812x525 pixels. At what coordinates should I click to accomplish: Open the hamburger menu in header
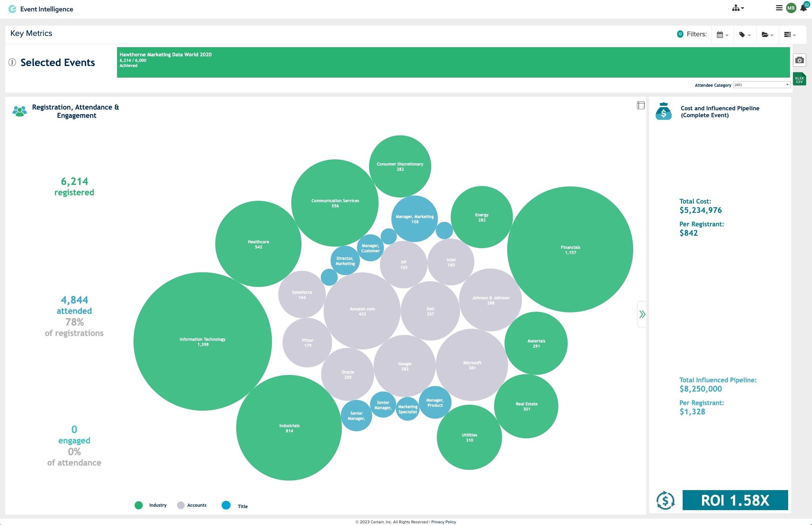(779, 8)
